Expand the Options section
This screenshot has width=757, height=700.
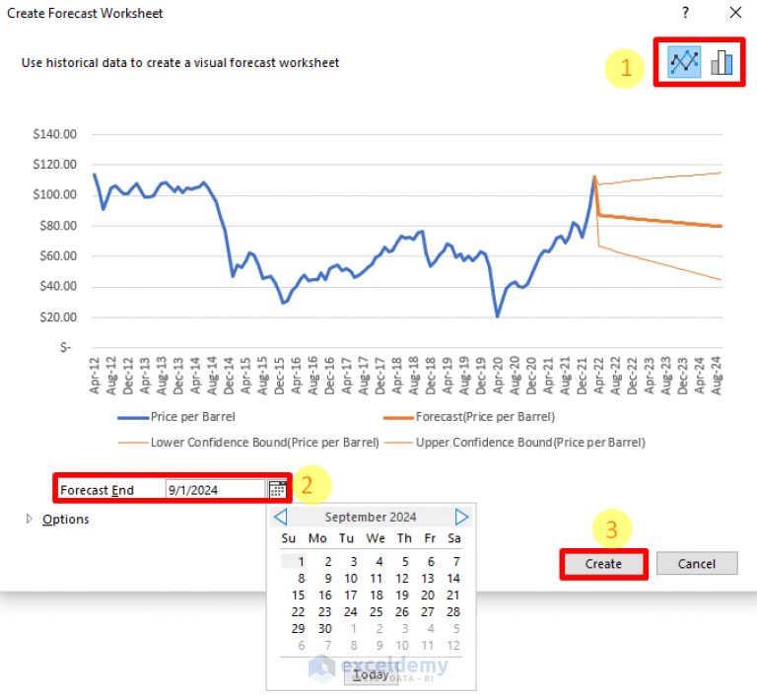(x=30, y=519)
